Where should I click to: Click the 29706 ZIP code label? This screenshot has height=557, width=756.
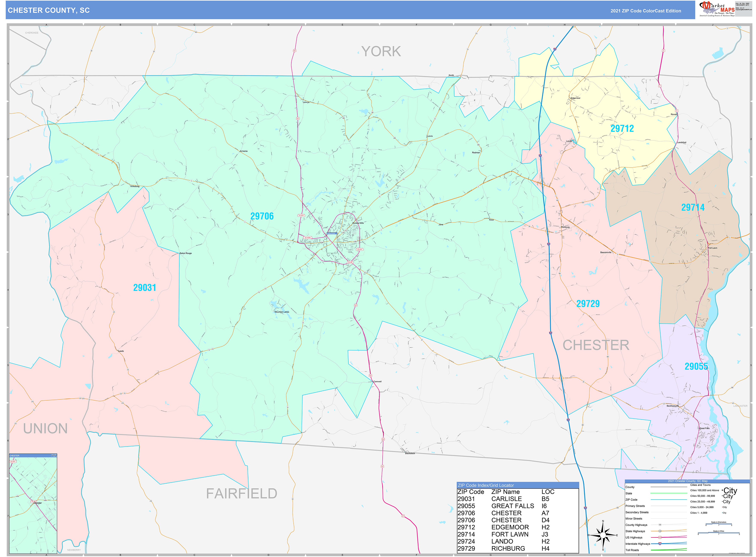click(x=262, y=216)
